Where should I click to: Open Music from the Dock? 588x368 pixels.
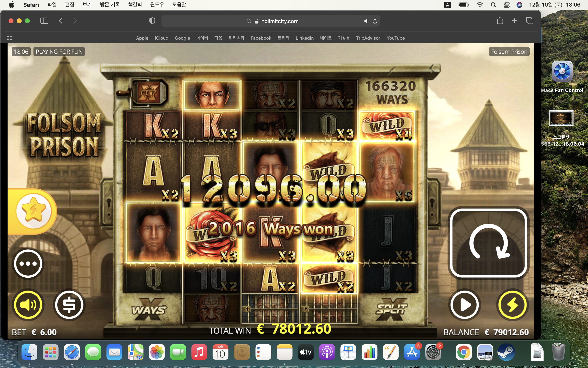199,352
